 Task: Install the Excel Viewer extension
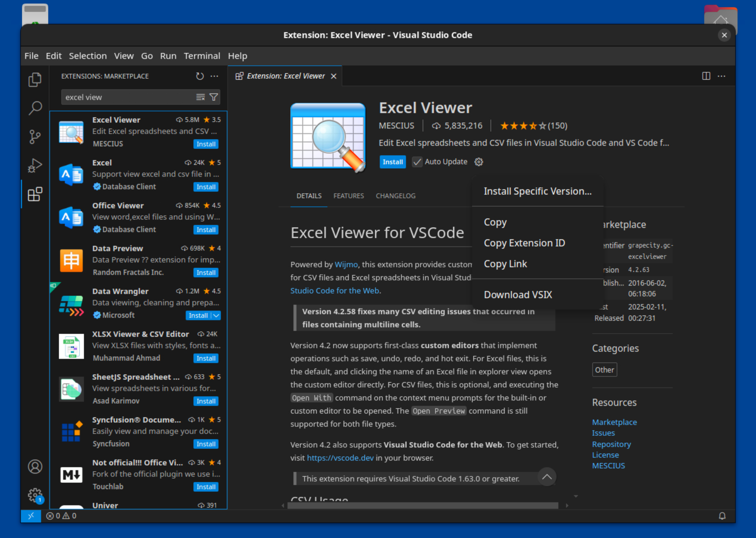pyautogui.click(x=393, y=162)
